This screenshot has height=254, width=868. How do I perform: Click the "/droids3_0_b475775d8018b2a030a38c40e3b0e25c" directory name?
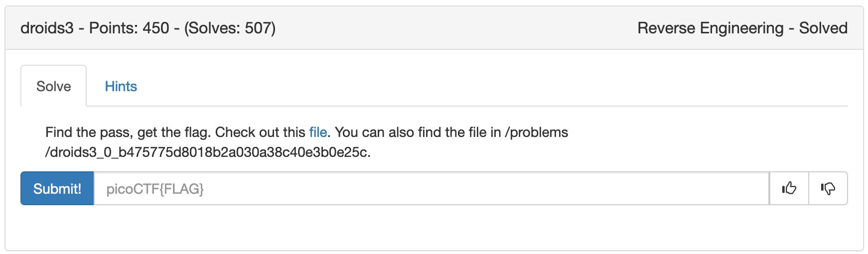[207, 152]
